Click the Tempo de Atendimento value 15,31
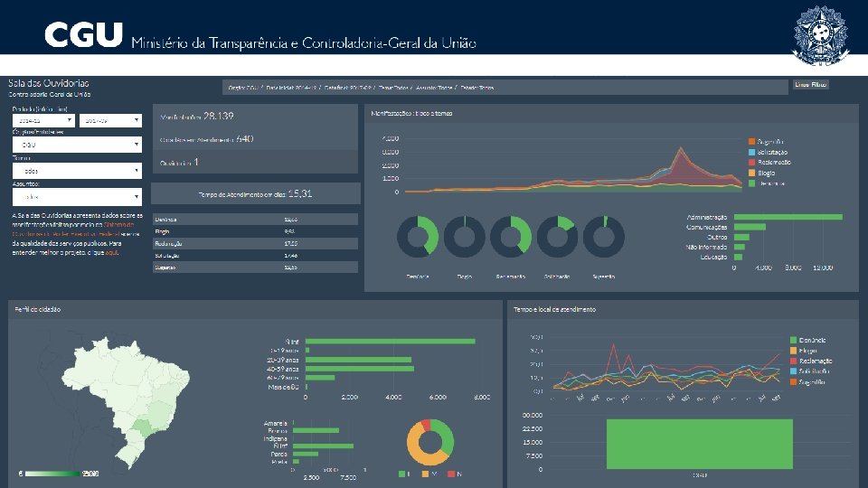The width and height of the screenshot is (868, 488). [300, 193]
